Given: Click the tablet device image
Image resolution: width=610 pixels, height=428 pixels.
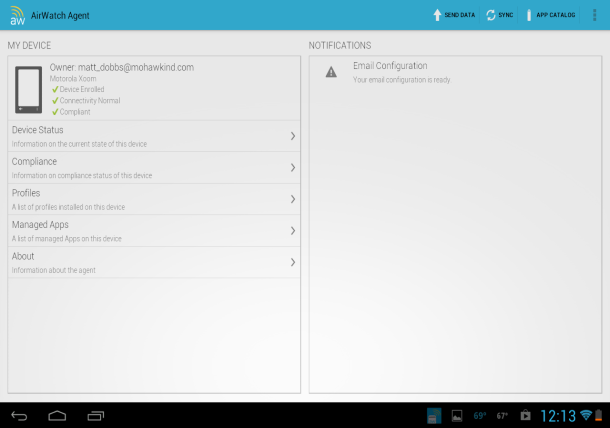Looking at the screenshot, I should 28,90.
